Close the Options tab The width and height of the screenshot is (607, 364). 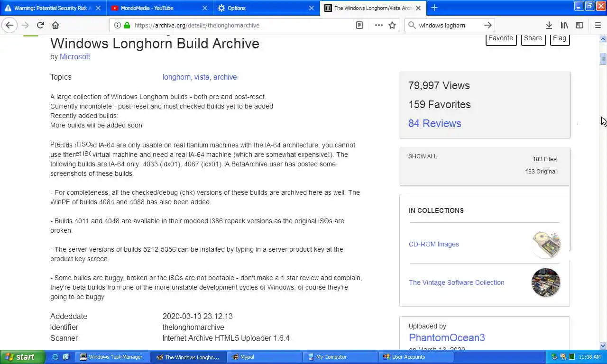coord(312,8)
